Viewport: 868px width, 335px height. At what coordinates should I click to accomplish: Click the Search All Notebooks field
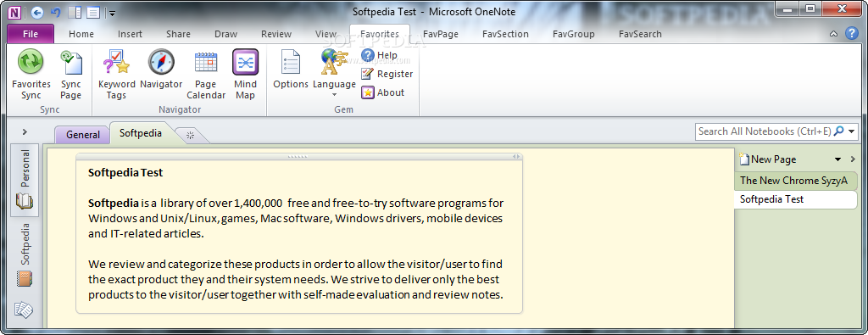pos(764,131)
